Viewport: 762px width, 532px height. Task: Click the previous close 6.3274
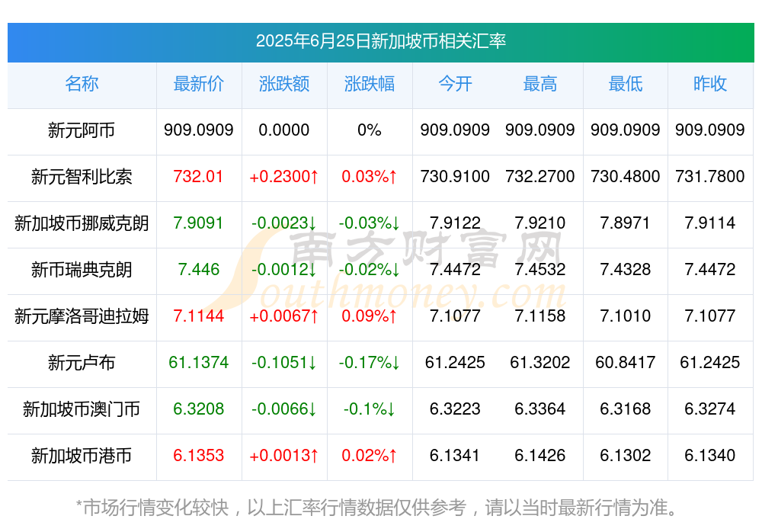710,409
